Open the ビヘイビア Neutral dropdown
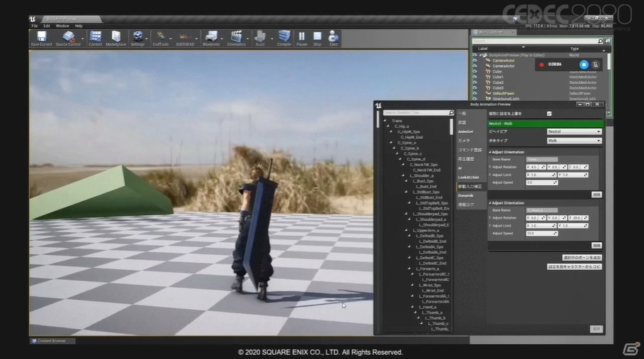 coord(574,132)
